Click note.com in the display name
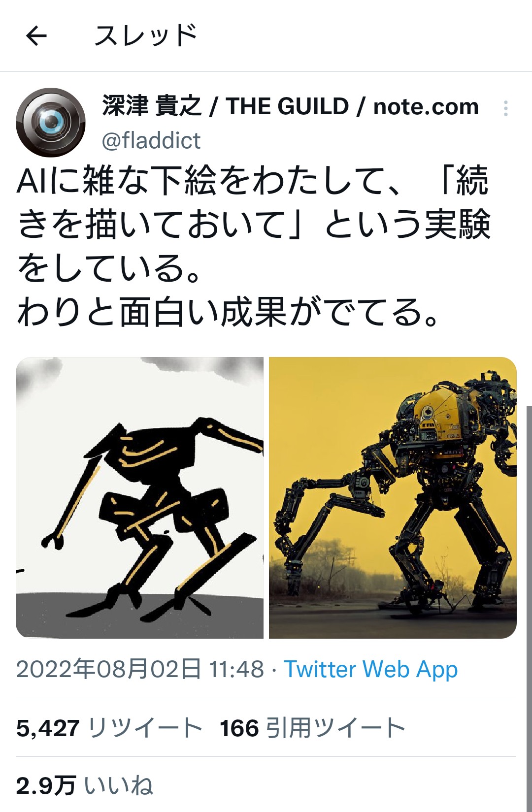This screenshot has width=532, height=812. pos(426,106)
